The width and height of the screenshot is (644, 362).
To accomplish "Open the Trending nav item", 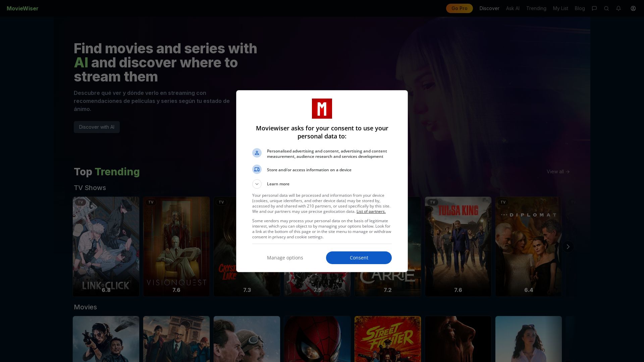I will click(x=536, y=8).
